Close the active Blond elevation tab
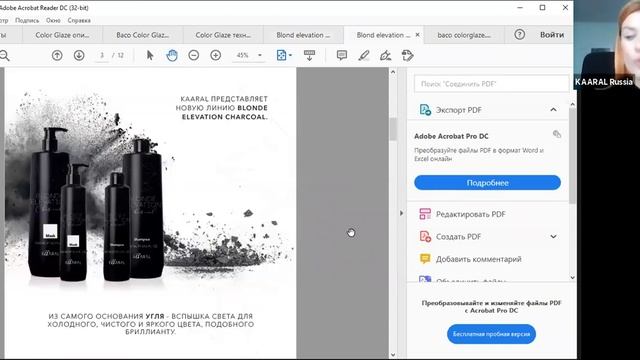The image size is (640, 360). 417,35
